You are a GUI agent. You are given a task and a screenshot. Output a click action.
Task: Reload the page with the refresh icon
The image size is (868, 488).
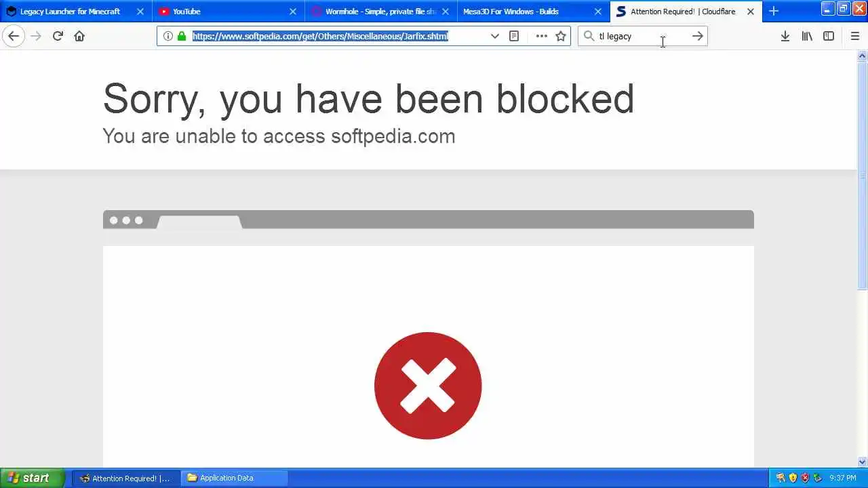click(x=58, y=36)
